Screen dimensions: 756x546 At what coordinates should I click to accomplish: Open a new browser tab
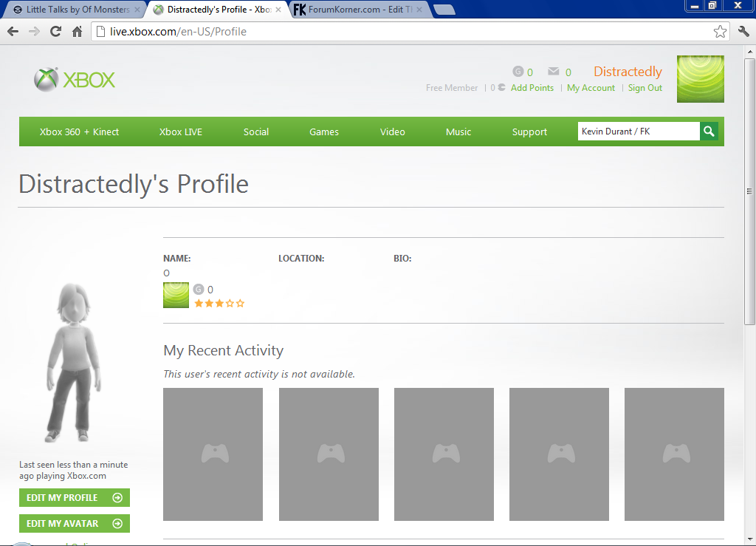pos(444,10)
